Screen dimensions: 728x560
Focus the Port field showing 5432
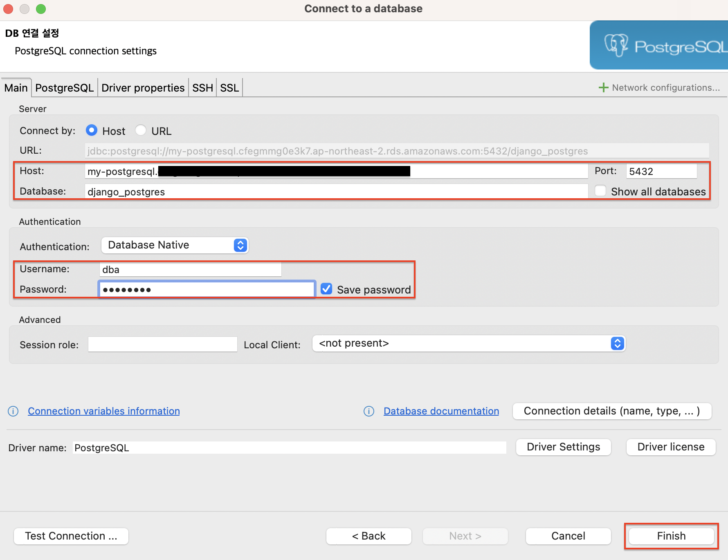pyautogui.click(x=662, y=171)
